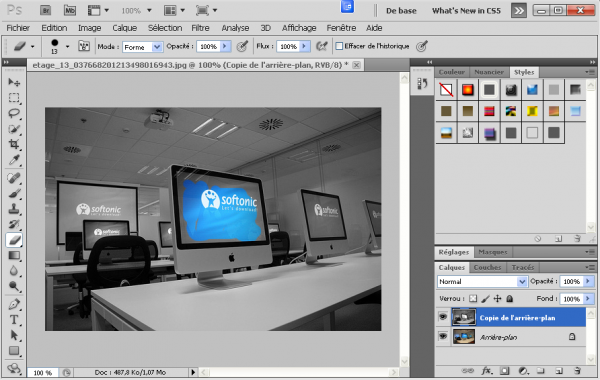Open the Fichier menu

(18, 28)
